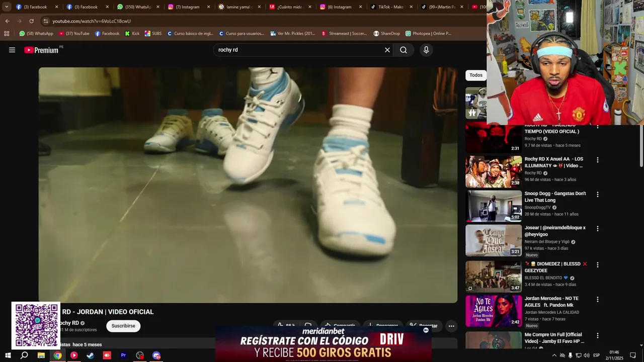
Task: Open options menu for Rochy RD X Anuel AA video
Action: pos(598,160)
